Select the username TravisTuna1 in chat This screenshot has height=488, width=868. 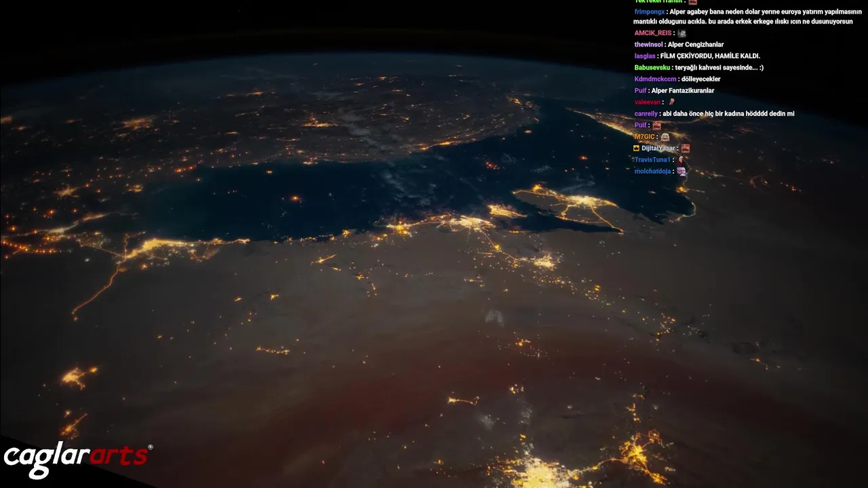click(x=652, y=160)
